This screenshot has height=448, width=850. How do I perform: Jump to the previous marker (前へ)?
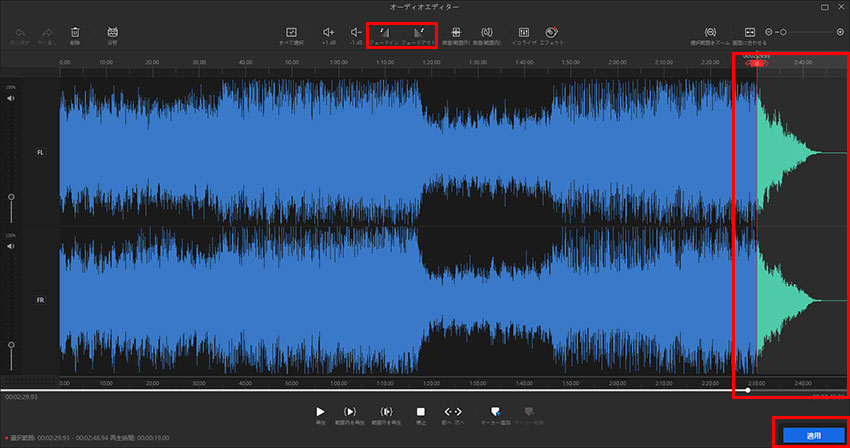[x=447, y=415]
